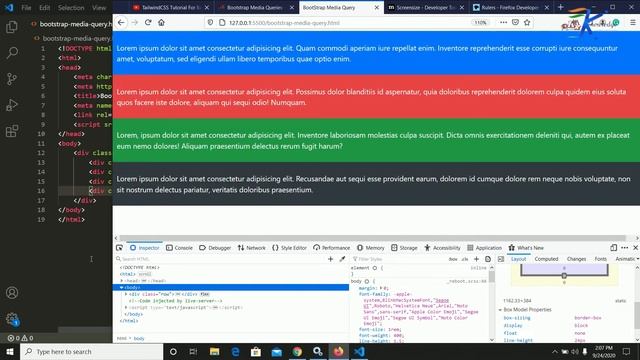Click the flex badge on div row
Screen dimensions: 640x360
coord(204,294)
